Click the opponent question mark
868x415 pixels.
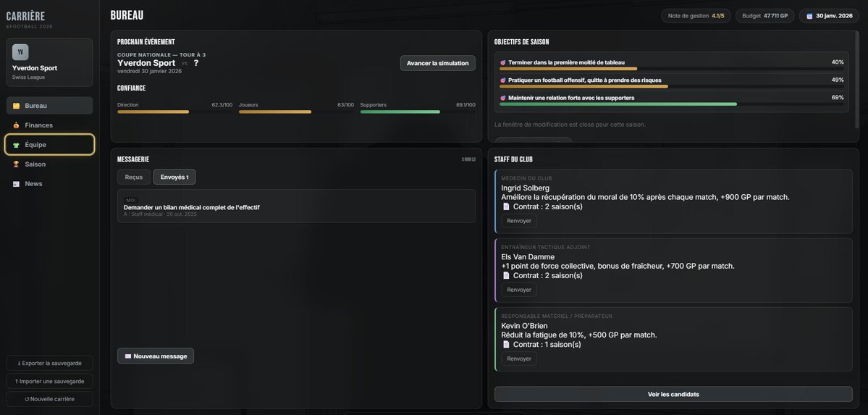[x=196, y=63]
